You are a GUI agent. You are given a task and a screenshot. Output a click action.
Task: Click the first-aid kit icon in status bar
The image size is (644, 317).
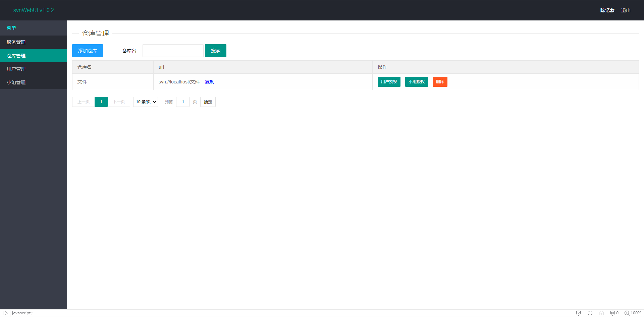(x=601, y=313)
